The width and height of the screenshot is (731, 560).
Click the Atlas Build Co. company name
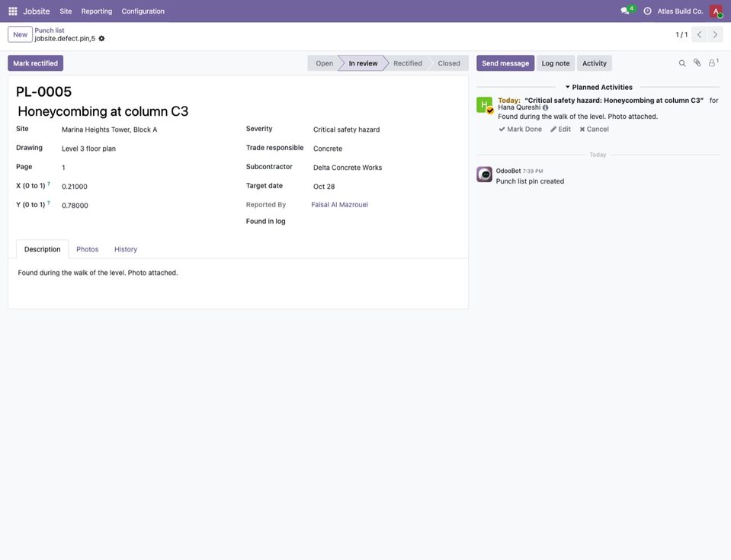click(x=680, y=11)
